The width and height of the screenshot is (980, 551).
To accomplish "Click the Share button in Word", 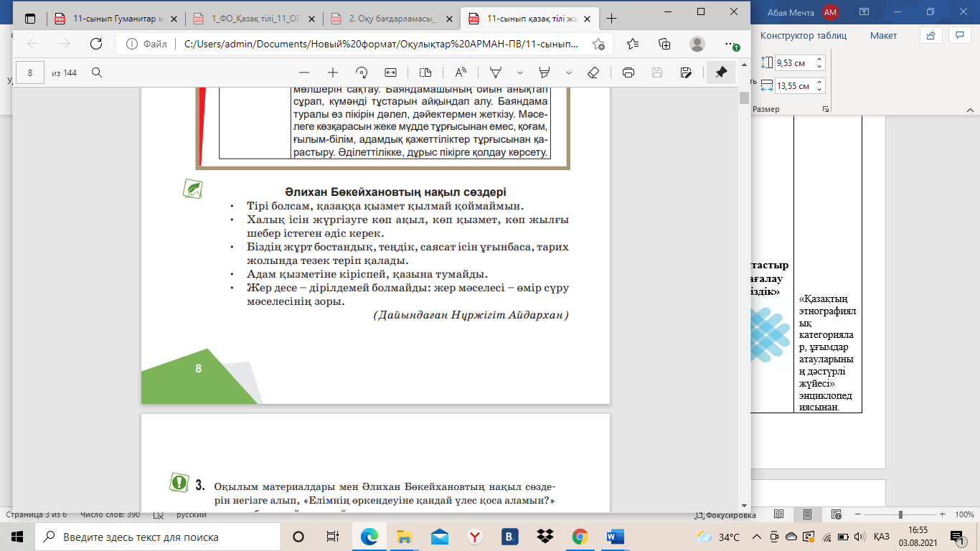I will pyautogui.click(x=930, y=34).
